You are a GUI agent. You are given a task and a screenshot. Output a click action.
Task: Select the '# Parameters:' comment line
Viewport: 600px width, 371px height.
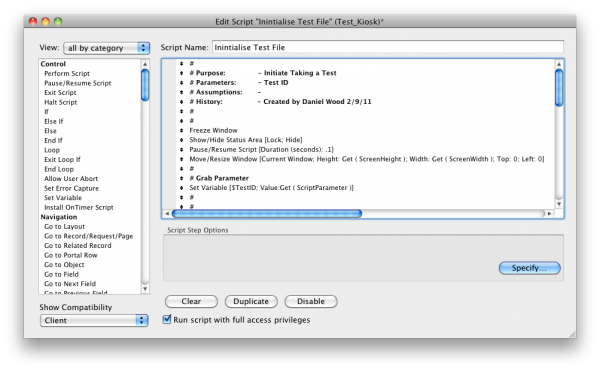(239, 83)
